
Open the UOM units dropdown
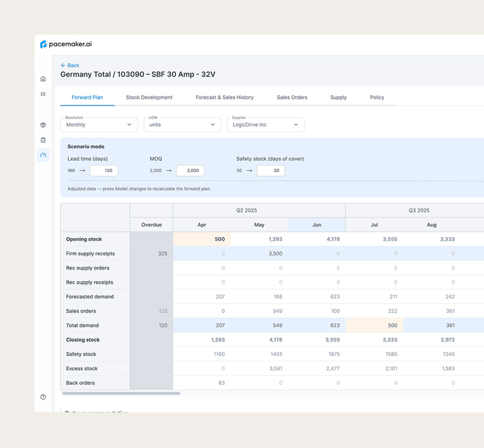click(x=182, y=125)
